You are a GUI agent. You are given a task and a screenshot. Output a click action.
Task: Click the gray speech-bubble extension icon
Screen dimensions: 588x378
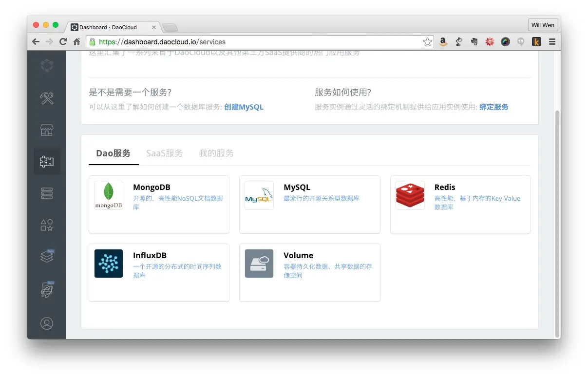(521, 42)
